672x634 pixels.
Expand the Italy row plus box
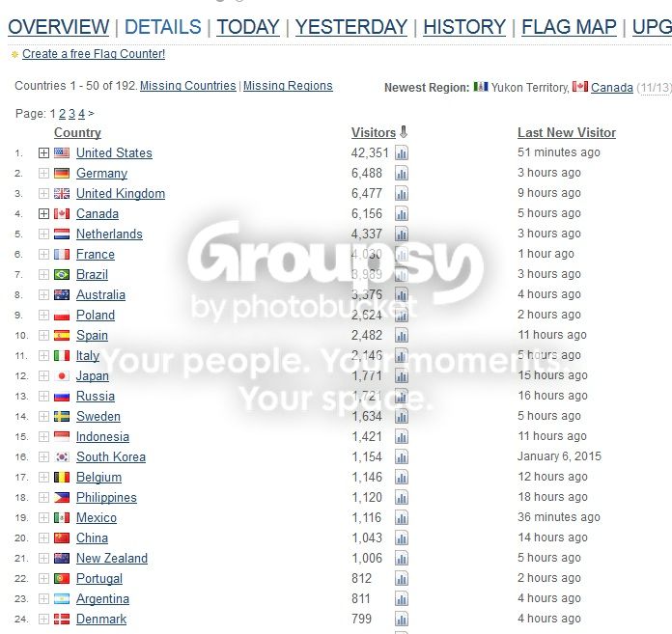click(x=43, y=355)
